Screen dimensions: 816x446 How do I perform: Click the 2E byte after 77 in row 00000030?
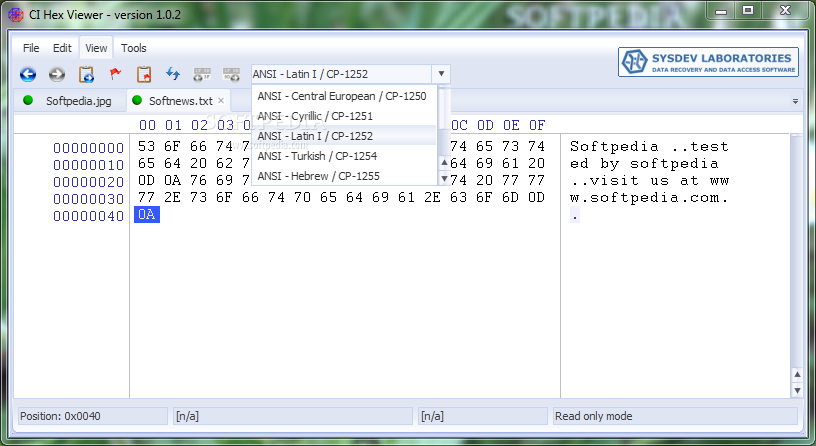tap(172, 198)
